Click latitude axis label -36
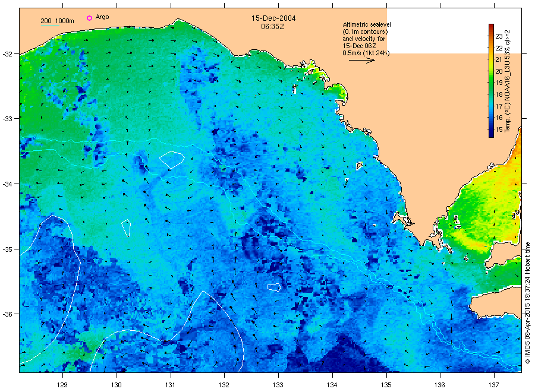 point(7,314)
